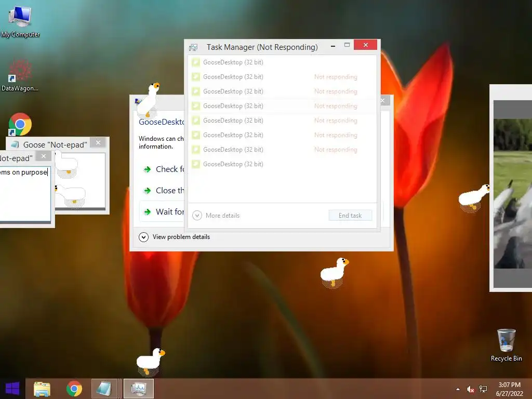Switch to Task Manager taskbar item
The width and height of the screenshot is (532, 399).
(139, 389)
